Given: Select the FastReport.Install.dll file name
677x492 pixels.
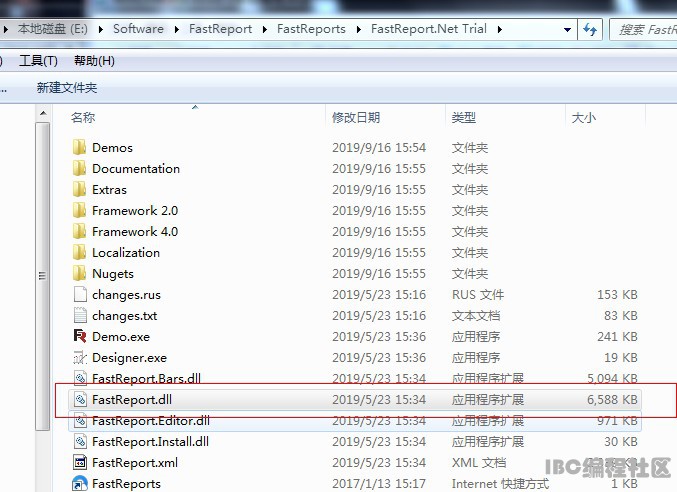Looking at the screenshot, I should pyautogui.click(x=150, y=442).
